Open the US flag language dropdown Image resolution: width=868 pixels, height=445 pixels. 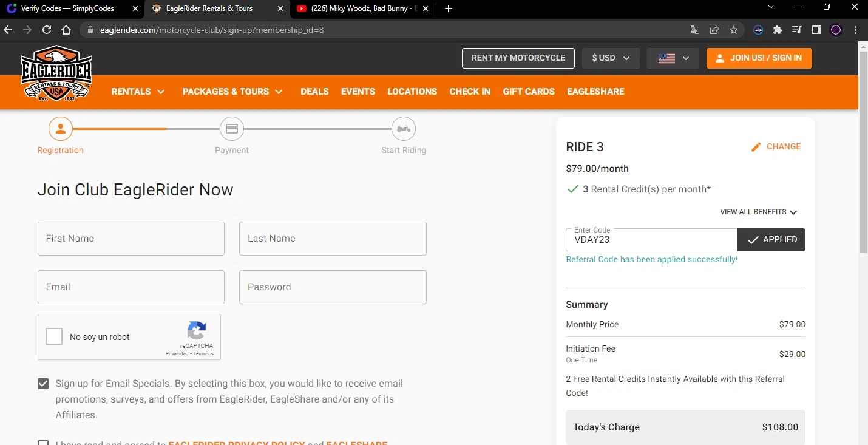(x=673, y=58)
